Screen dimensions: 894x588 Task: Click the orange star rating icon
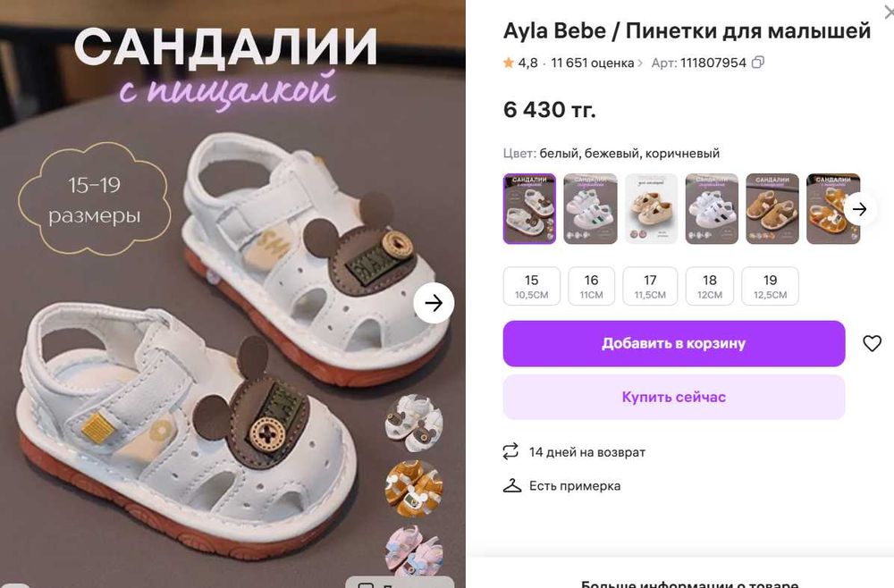[509, 63]
